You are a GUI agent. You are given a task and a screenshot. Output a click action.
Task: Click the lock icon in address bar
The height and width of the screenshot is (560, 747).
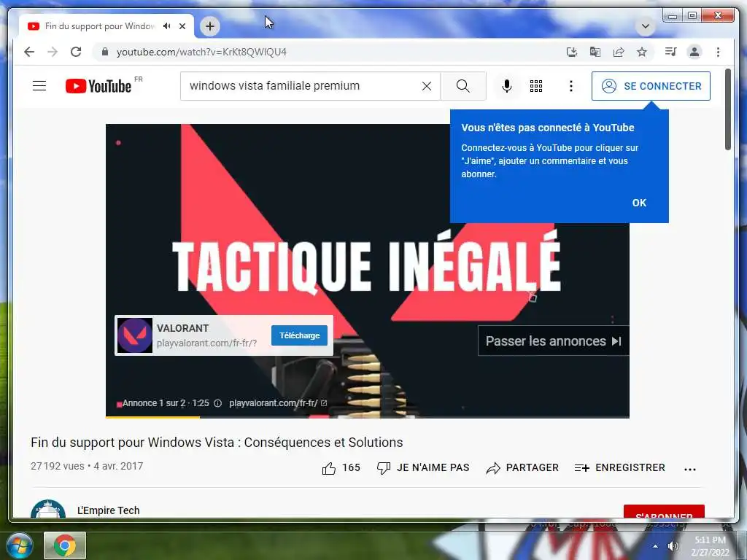pos(105,52)
